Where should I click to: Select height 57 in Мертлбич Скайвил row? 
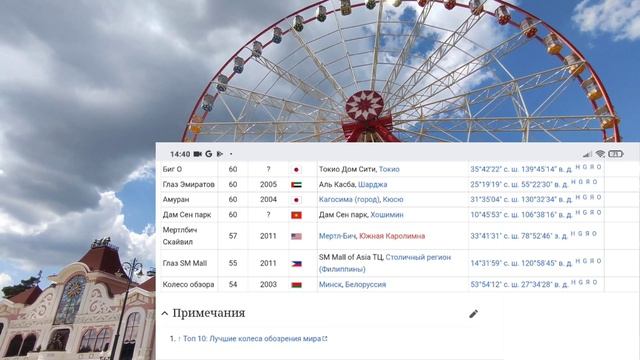tap(233, 236)
